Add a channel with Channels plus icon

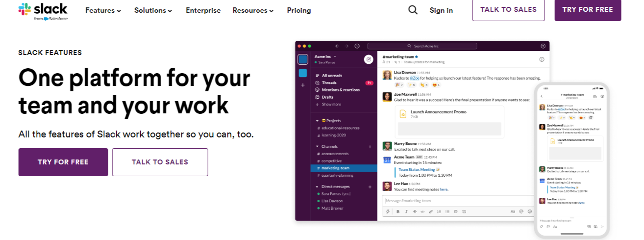(370, 147)
